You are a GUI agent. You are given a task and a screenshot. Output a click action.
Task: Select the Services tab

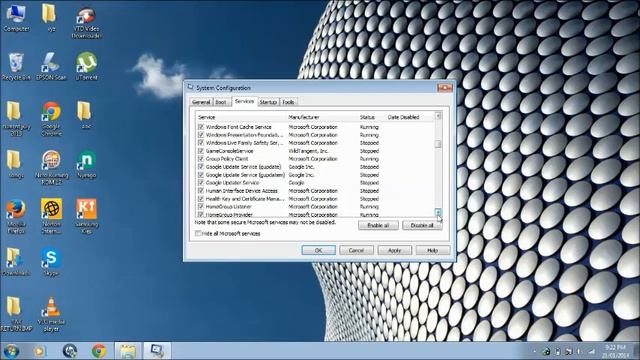pyautogui.click(x=244, y=101)
